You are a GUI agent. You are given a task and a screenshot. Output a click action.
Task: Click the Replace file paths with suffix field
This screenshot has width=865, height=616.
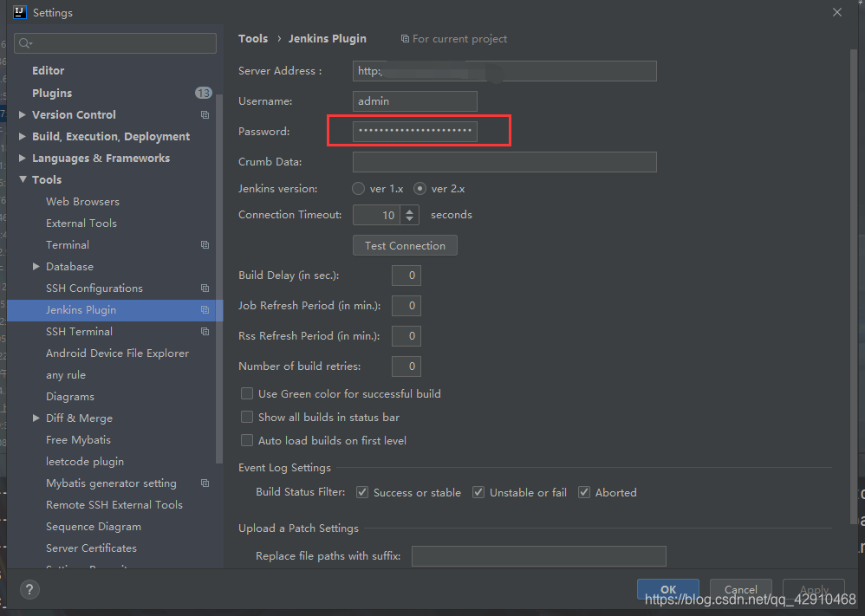point(539,556)
